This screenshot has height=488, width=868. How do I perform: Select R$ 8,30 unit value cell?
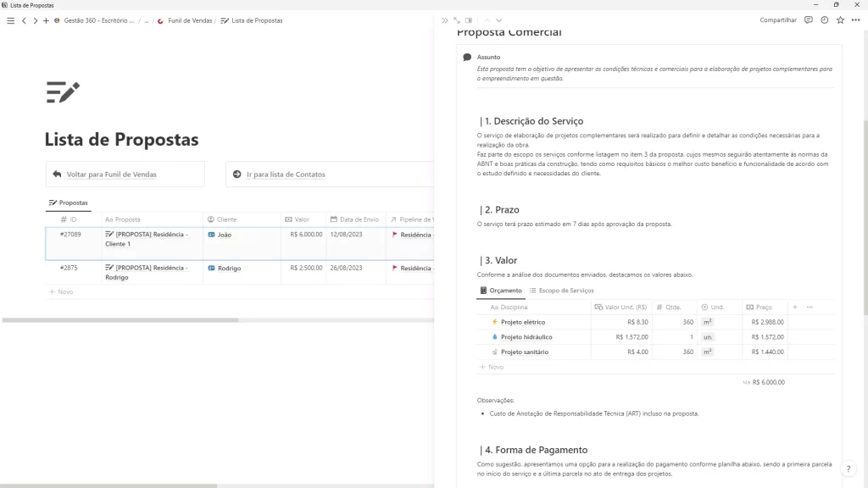coord(621,322)
